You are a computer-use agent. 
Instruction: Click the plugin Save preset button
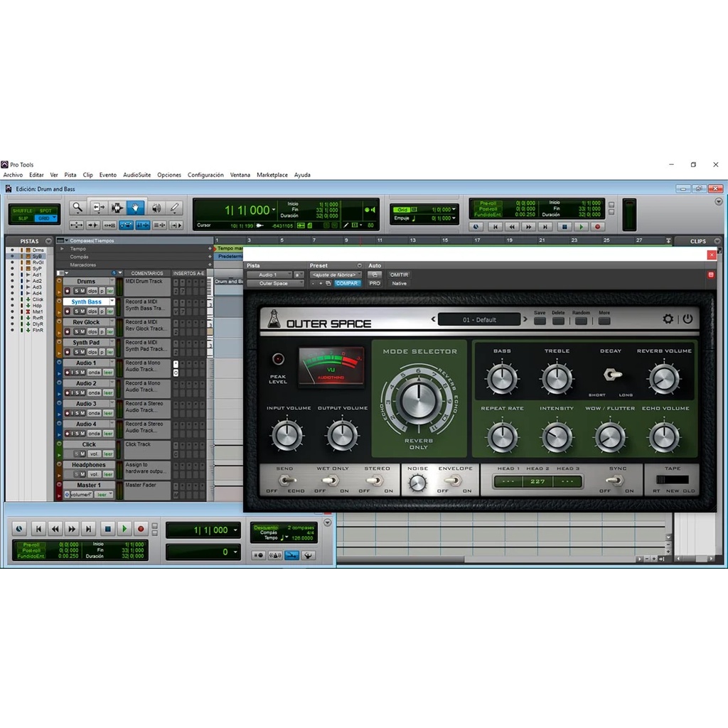pyautogui.click(x=540, y=321)
